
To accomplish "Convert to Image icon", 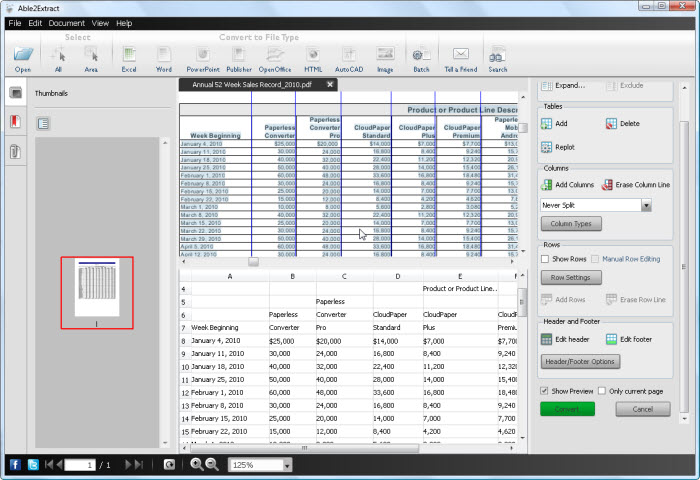I will [385, 55].
